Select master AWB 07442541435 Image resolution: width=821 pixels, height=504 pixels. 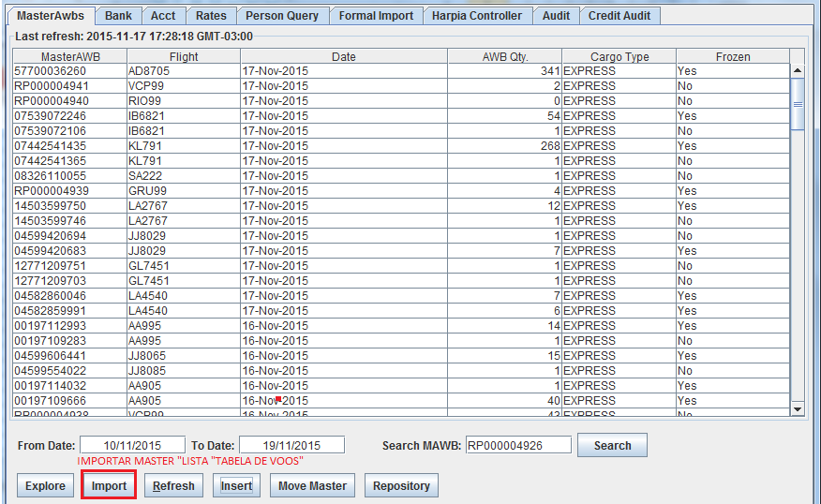[69, 146]
